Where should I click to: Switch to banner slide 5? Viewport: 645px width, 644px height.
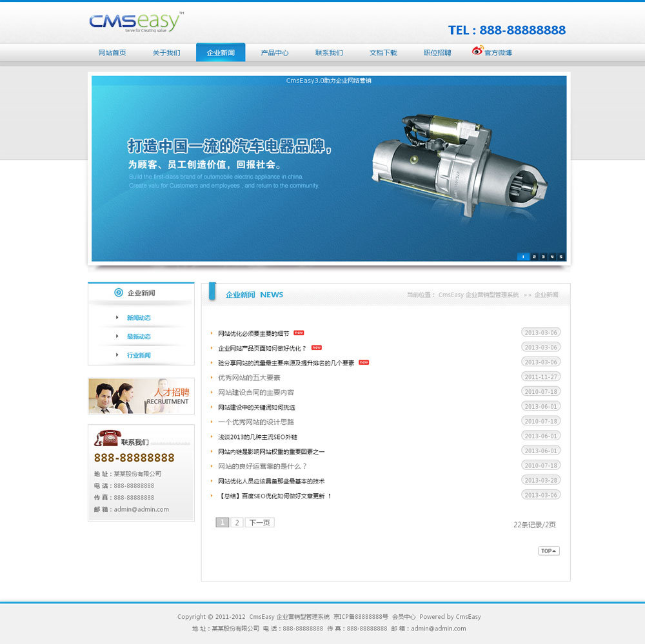[x=561, y=257]
